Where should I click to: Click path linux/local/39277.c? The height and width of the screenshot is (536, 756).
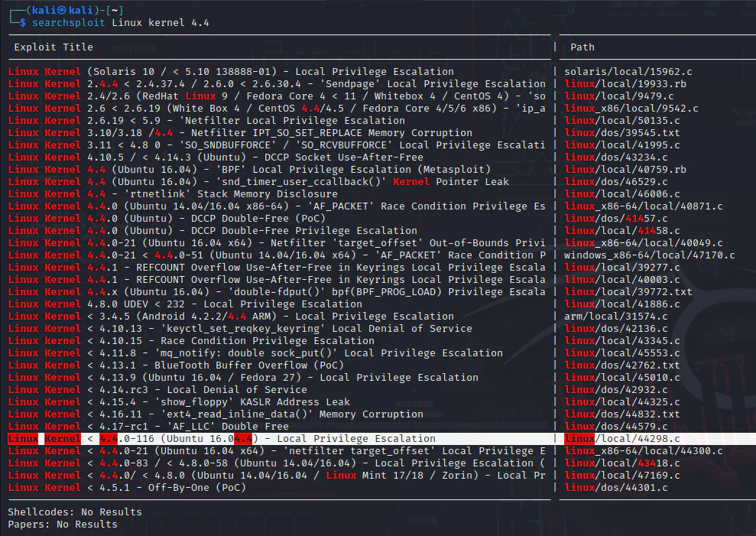[x=622, y=268]
